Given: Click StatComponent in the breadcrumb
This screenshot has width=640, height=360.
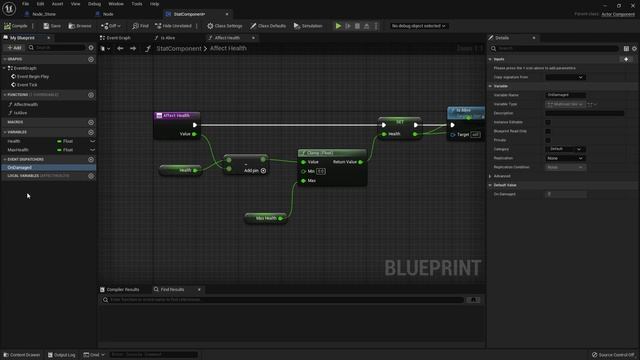Looking at the screenshot, I should click(x=179, y=48).
